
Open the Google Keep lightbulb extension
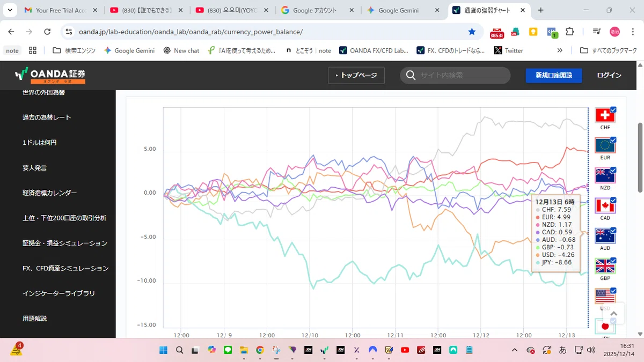coord(533,32)
